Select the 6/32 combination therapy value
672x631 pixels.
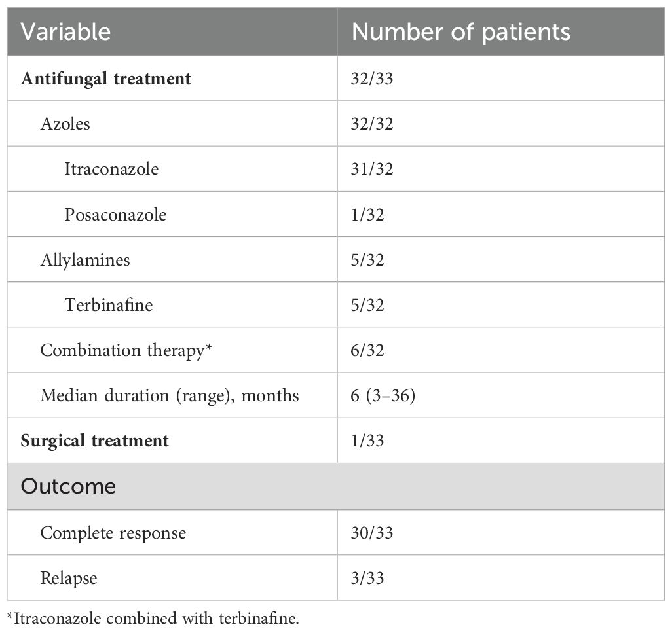pos(367,350)
